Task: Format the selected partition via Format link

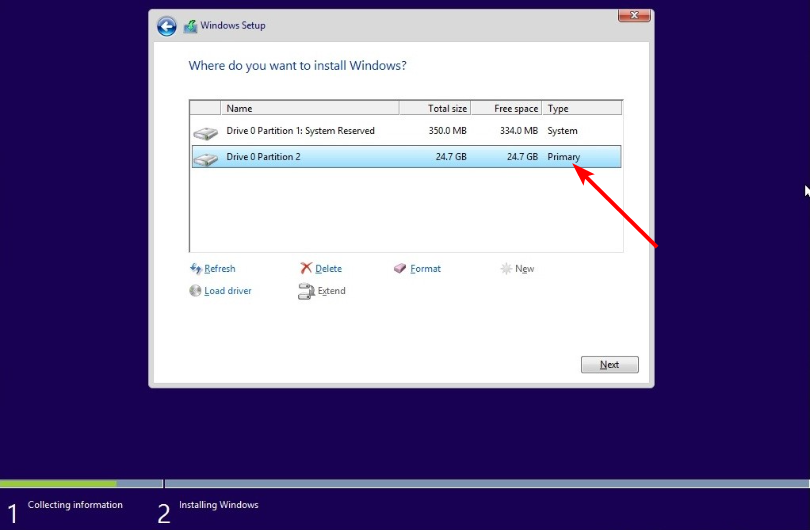Action: (x=425, y=269)
